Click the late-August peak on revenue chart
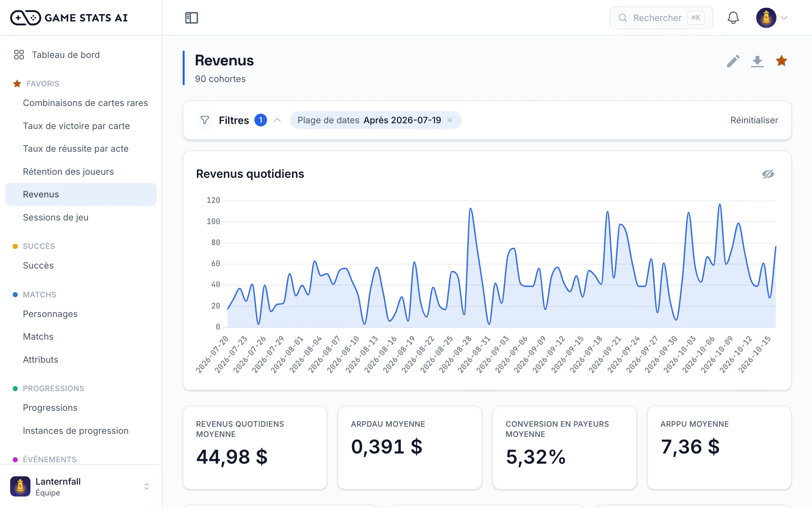Viewport: 812px width, 508px height. (x=471, y=209)
